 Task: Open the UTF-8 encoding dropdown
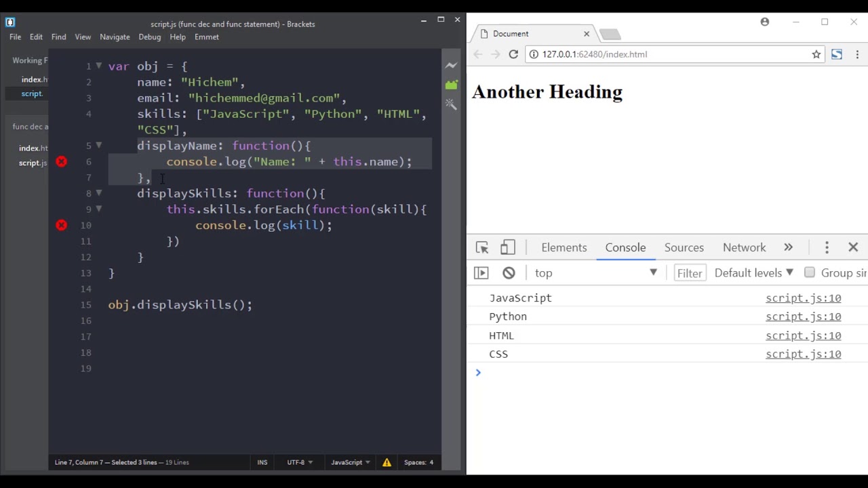tap(300, 462)
